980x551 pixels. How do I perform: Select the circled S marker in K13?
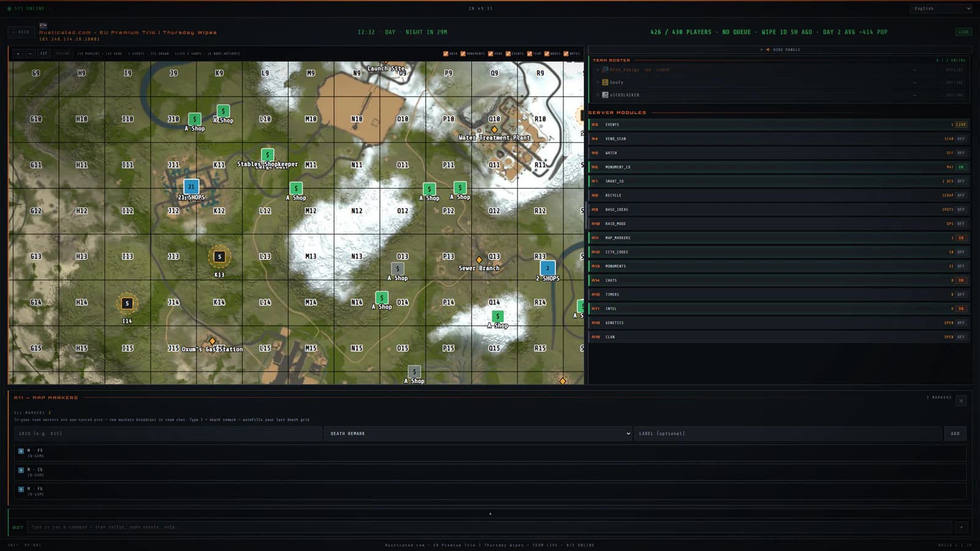click(x=219, y=257)
